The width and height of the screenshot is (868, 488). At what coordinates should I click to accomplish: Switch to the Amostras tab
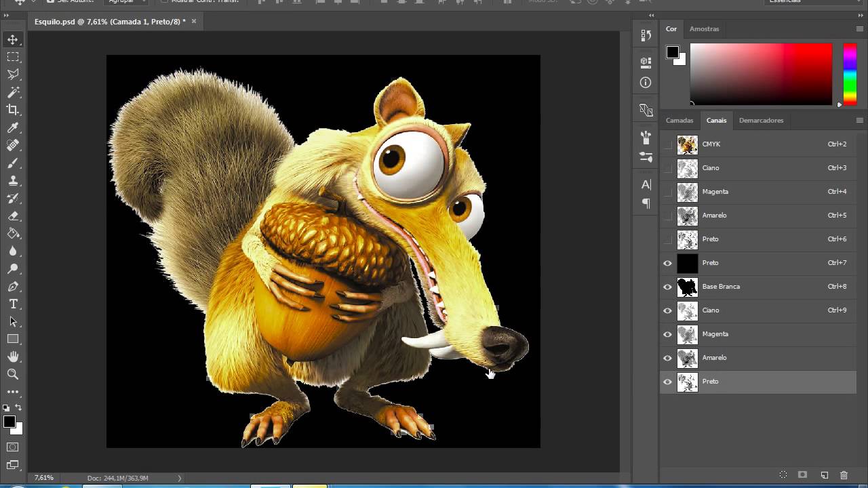704,29
